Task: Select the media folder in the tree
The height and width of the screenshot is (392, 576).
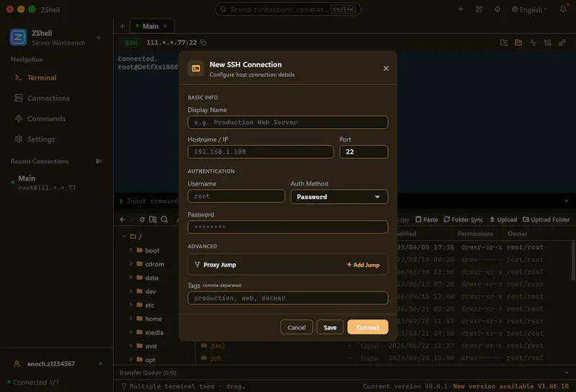Action: pos(154,332)
